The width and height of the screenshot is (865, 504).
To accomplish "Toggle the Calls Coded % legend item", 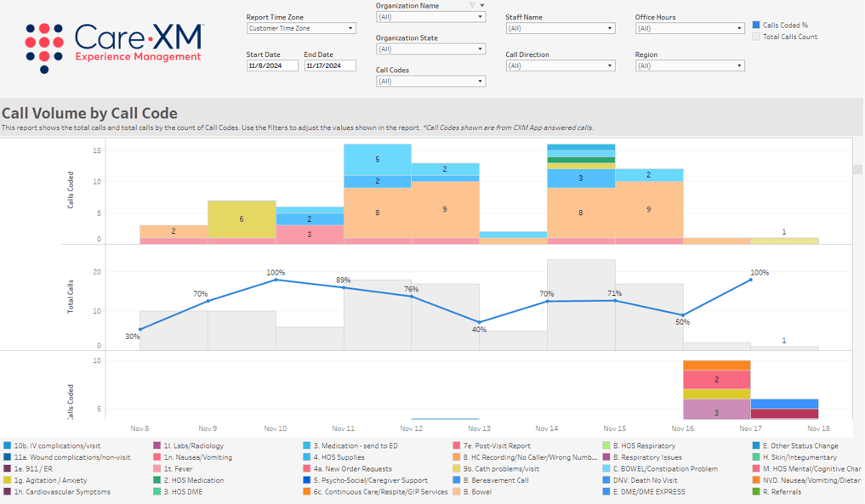I will tap(757, 25).
